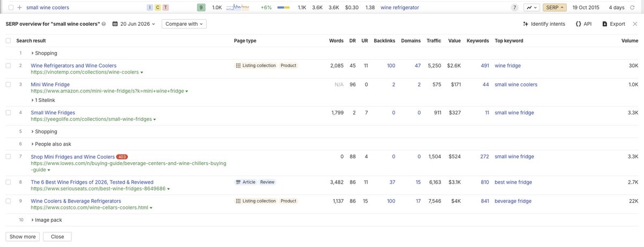Check the Shop Mini Fridges row
The image size is (644, 247).
tap(8, 157)
